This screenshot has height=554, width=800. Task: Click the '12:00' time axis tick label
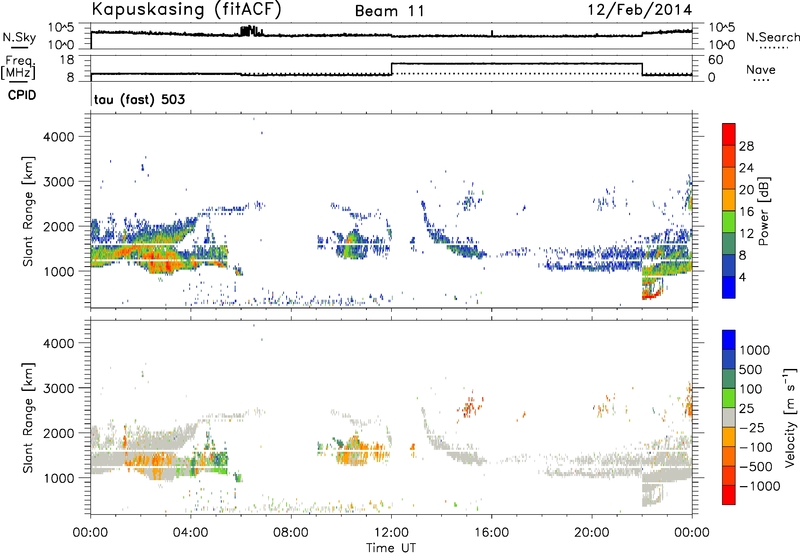(391, 533)
